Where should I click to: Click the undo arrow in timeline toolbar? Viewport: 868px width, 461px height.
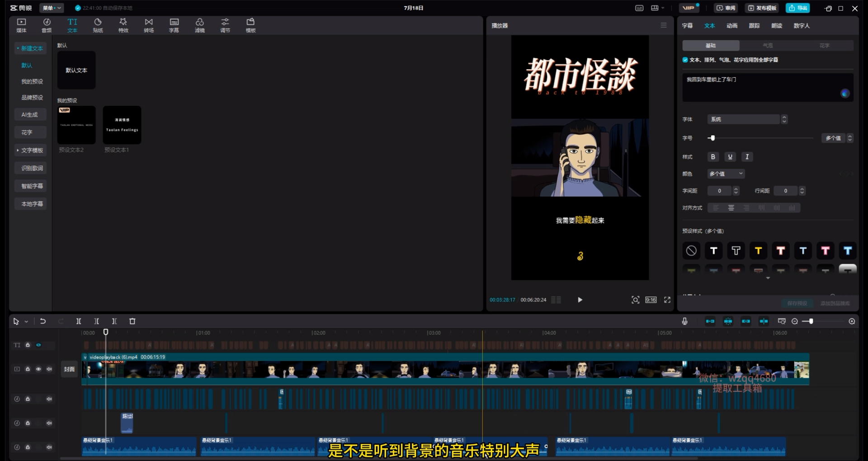[x=43, y=321]
